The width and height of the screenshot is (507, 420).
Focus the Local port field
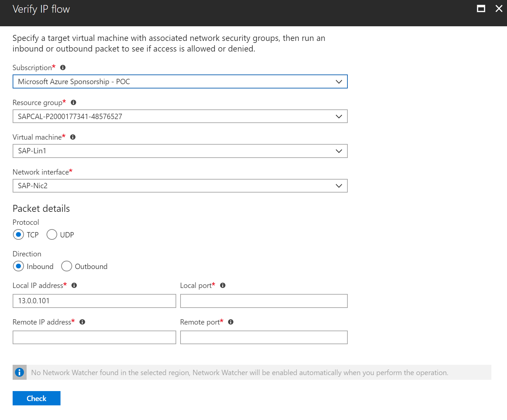(264, 301)
